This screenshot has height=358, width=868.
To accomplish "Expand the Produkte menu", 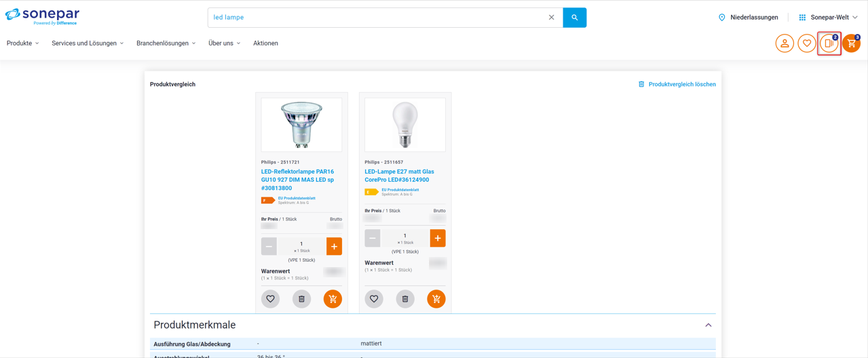I will 23,43.
